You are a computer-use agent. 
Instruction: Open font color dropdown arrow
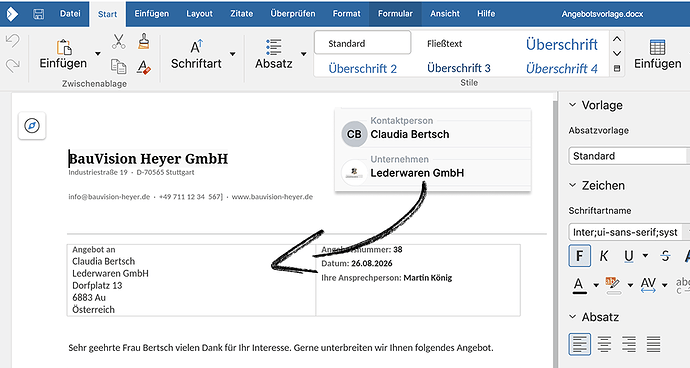coord(596,285)
